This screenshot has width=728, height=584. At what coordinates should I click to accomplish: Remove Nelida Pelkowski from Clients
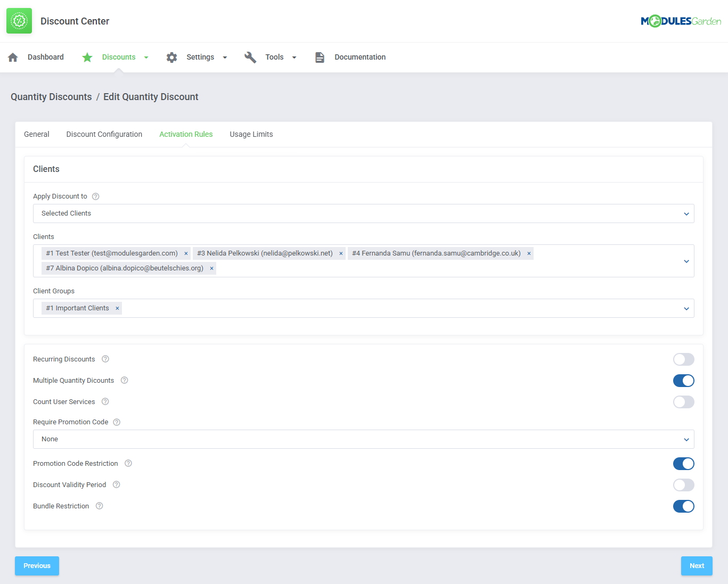pos(341,253)
